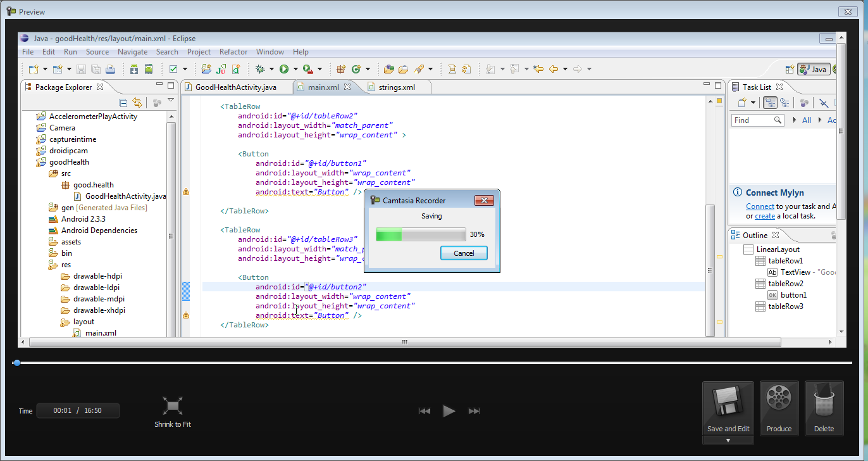Toggle Link with Editor in Package Explorer
Viewport: 868px width, 461px height.
137,103
